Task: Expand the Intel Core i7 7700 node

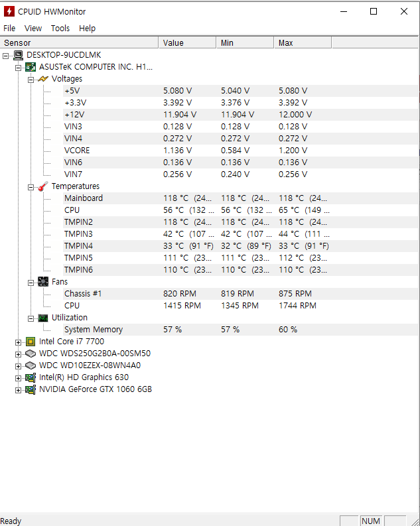Action: coord(18,342)
